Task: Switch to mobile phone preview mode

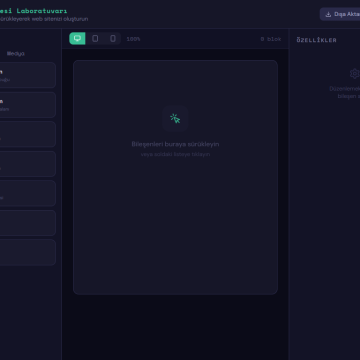Action: click(113, 39)
